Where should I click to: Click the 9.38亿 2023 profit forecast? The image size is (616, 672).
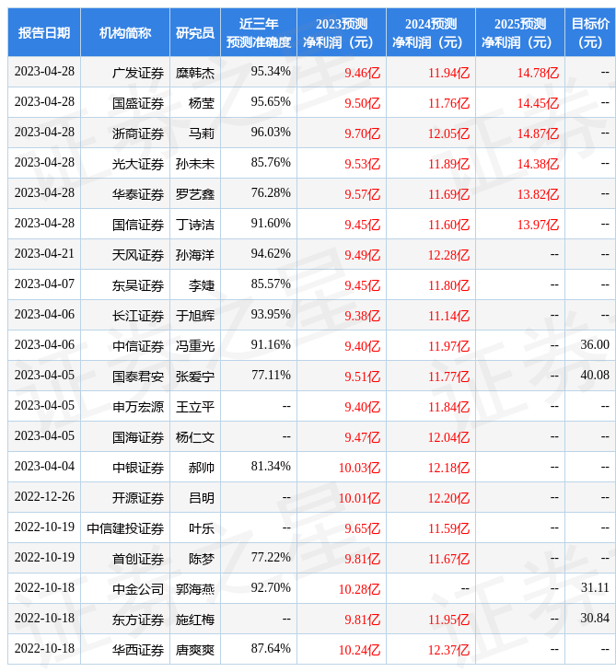click(362, 316)
